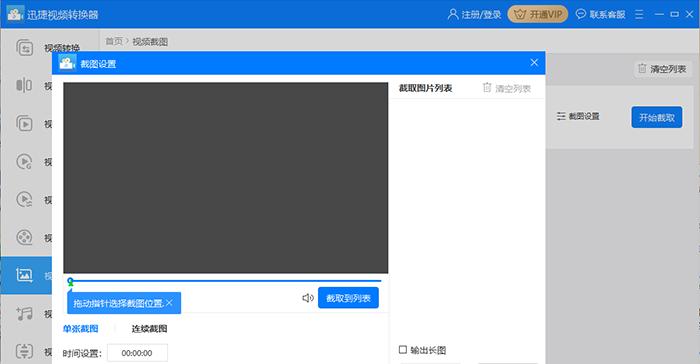This screenshot has width=700, height=364.
Task: Click 开通VIP button
Action: [538, 14]
